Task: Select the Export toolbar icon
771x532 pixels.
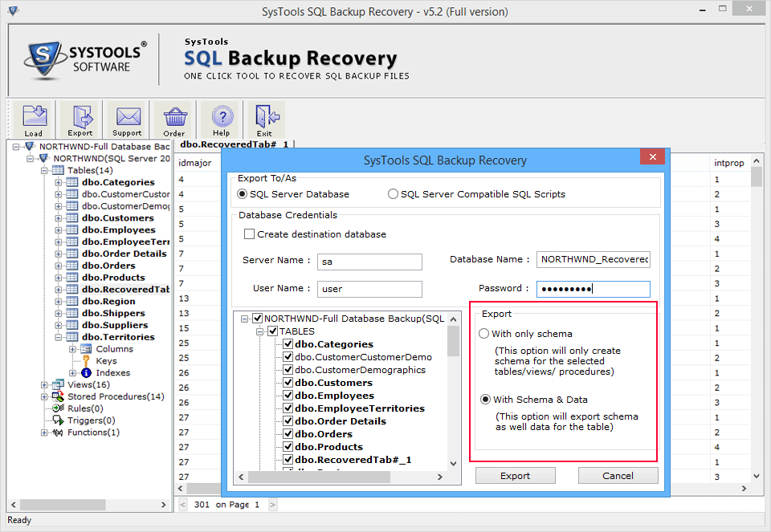Action: click(x=80, y=120)
